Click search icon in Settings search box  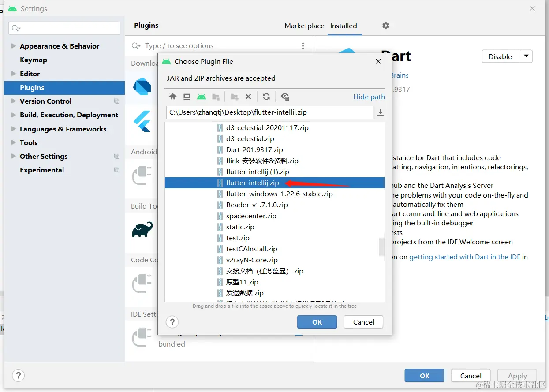point(16,28)
